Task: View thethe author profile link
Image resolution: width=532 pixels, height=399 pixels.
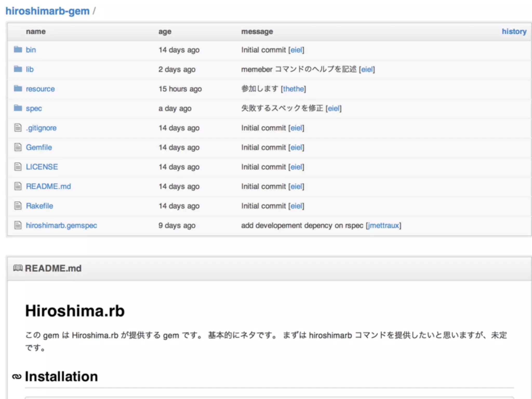Action: pyautogui.click(x=293, y=89)
